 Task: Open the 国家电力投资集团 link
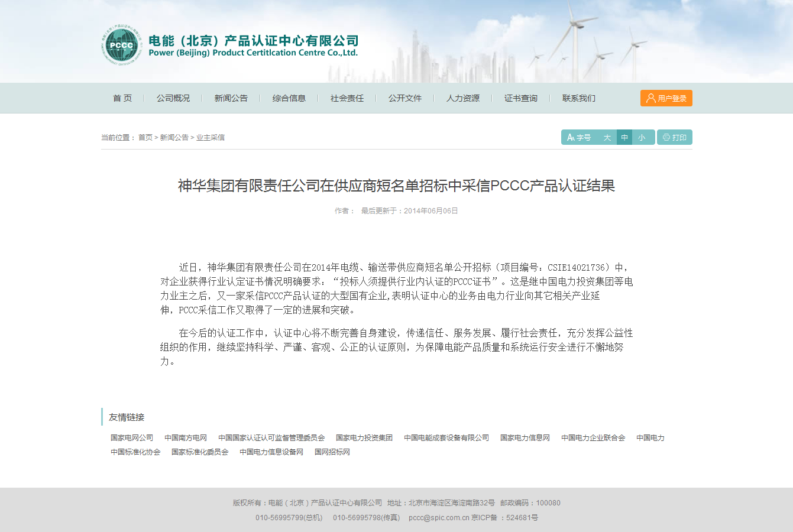click(364, 438)
